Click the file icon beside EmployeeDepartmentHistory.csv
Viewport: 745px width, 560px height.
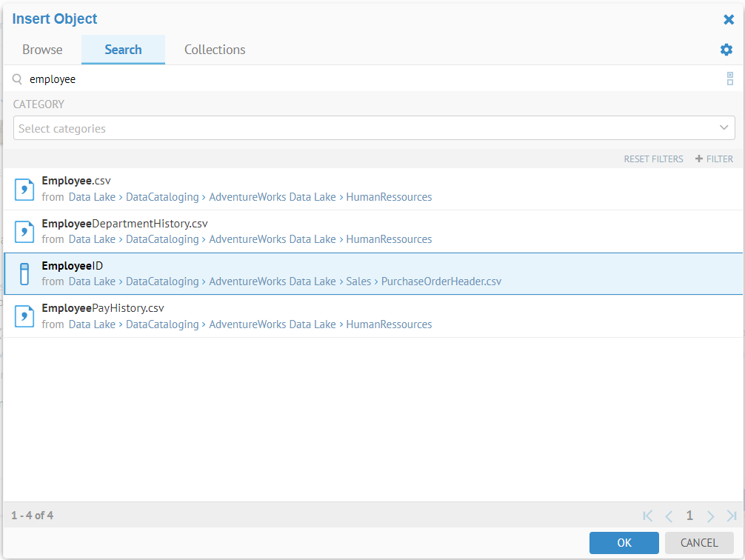tap(24, 231)
